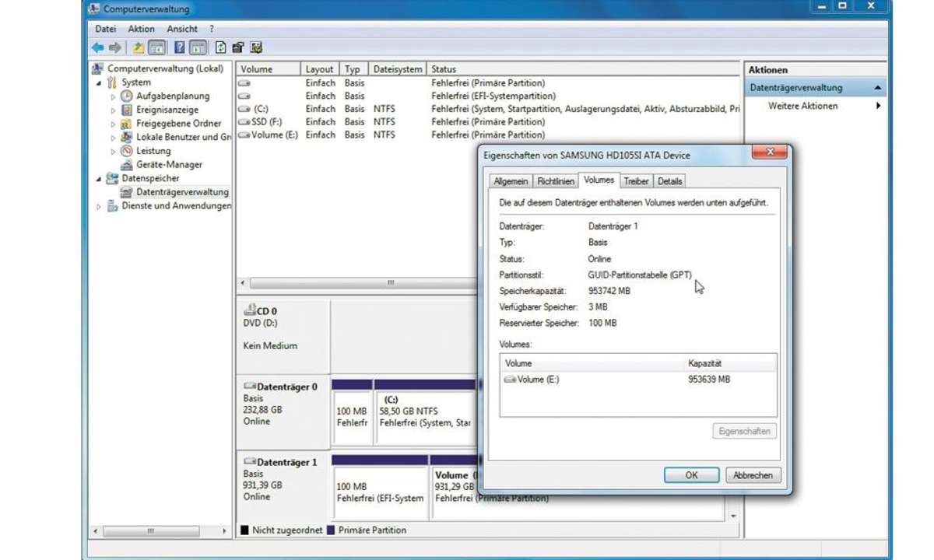Go back with the blue left arrow
The height and width of the screenshot is (560, 934).
pos(98,47)
